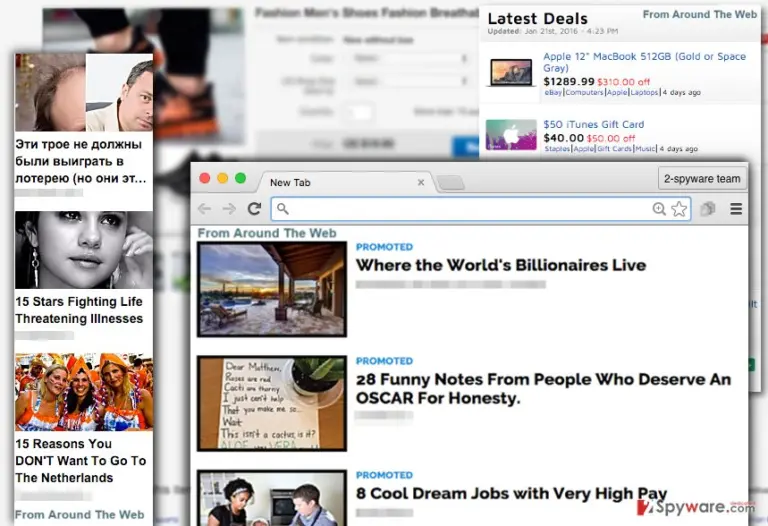Viewport: 768px width, 526px height.
Task: Click the browser forward arrow
Action: point(229,209)
